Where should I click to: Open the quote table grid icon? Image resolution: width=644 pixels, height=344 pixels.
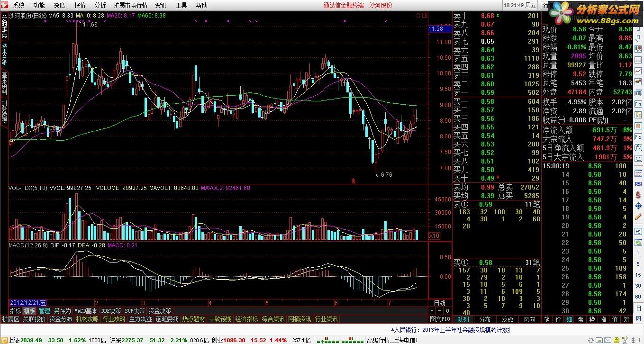[x=638, y=60]
